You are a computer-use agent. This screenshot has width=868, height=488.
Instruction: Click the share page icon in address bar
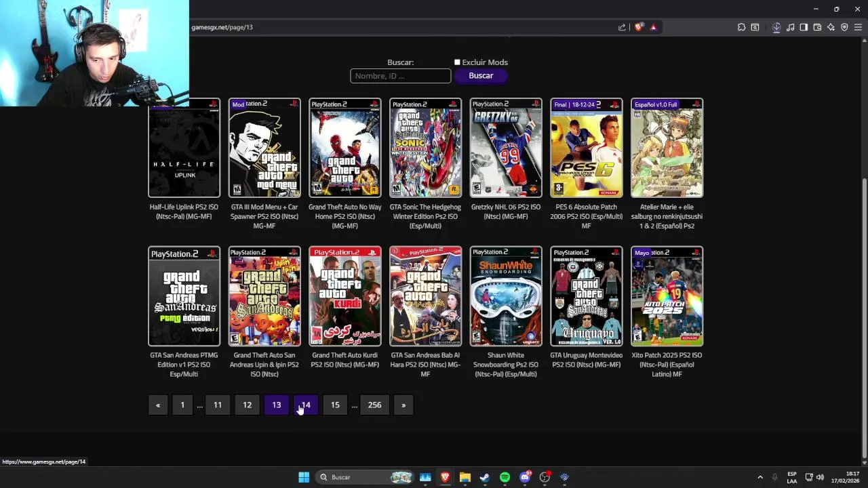(x=622, y=27)
